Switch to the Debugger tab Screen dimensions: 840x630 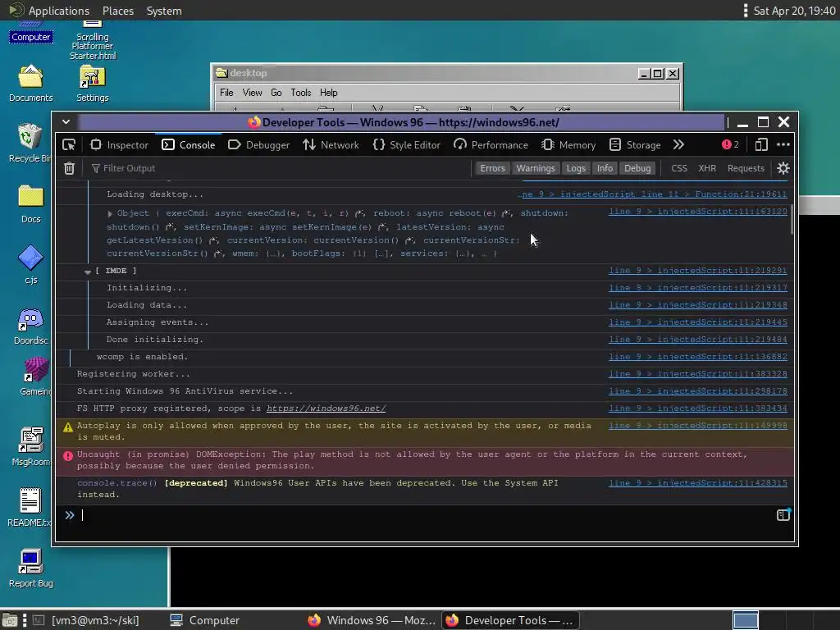258,144
